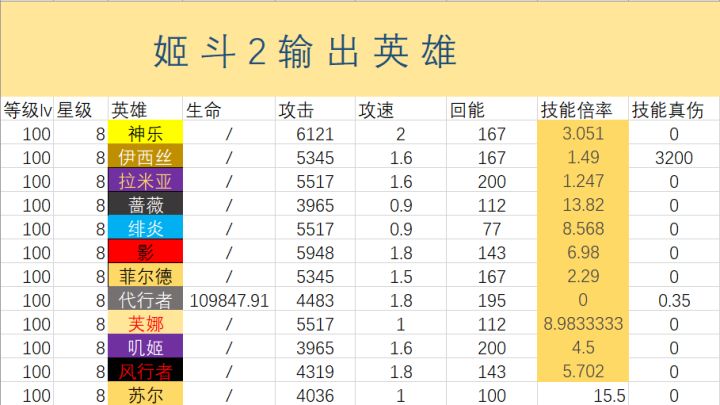
Task: Click the skill true damage 3200 cell
Action: (x=674, y=158)
